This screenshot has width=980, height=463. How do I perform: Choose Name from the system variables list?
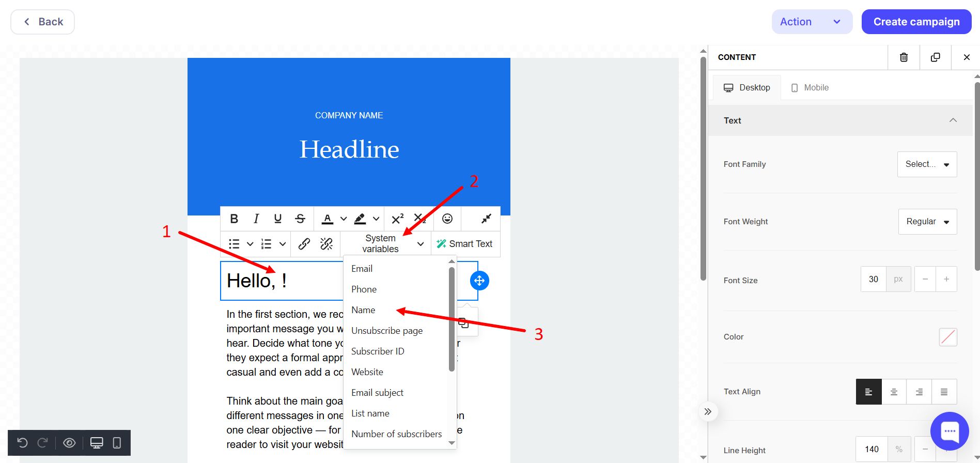363,310
